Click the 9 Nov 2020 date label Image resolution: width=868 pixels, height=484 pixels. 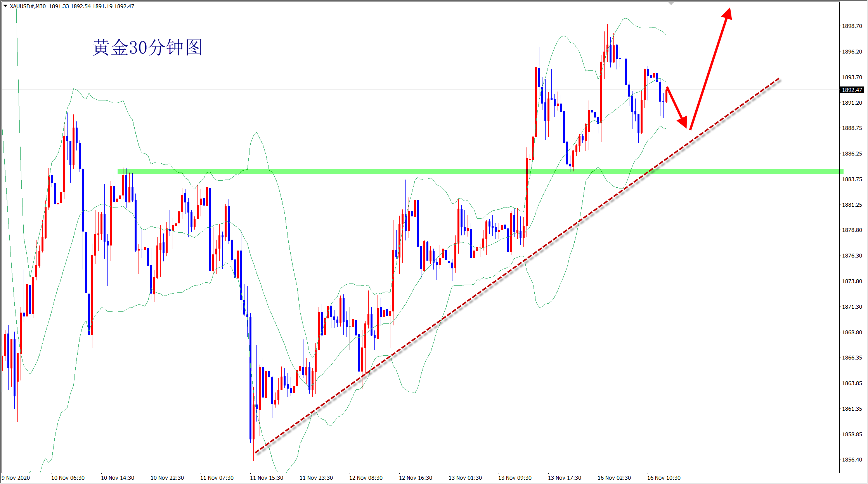(x=16, y=478)
